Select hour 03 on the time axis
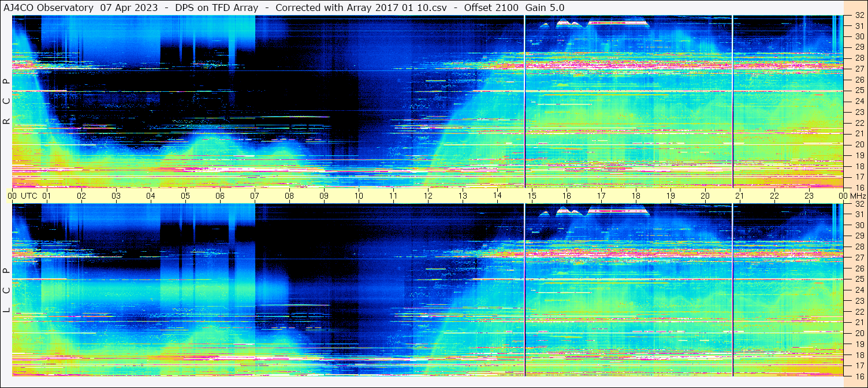868x388 pixels. coord(116,196)
